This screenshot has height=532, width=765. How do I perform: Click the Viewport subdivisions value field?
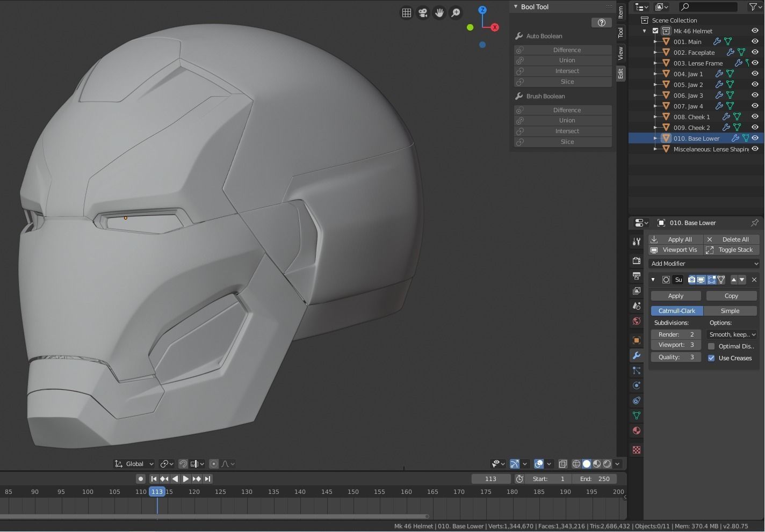pyautogui.click(x=676, y=345)
